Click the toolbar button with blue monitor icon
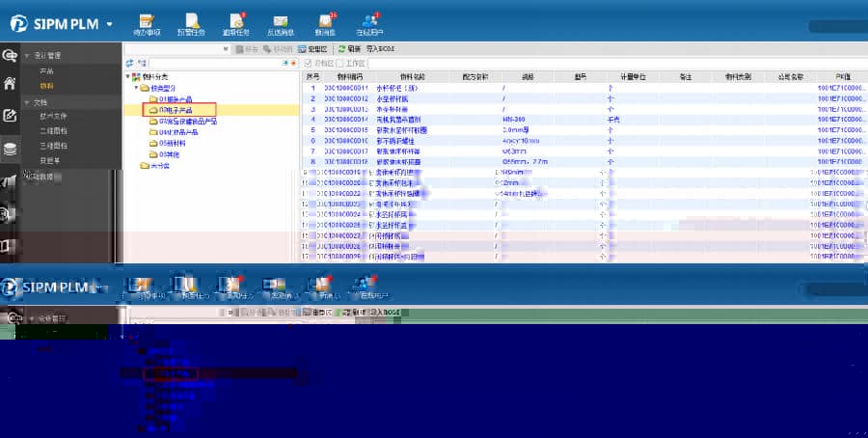Screen dimensions: 868x438 (312, 49)
